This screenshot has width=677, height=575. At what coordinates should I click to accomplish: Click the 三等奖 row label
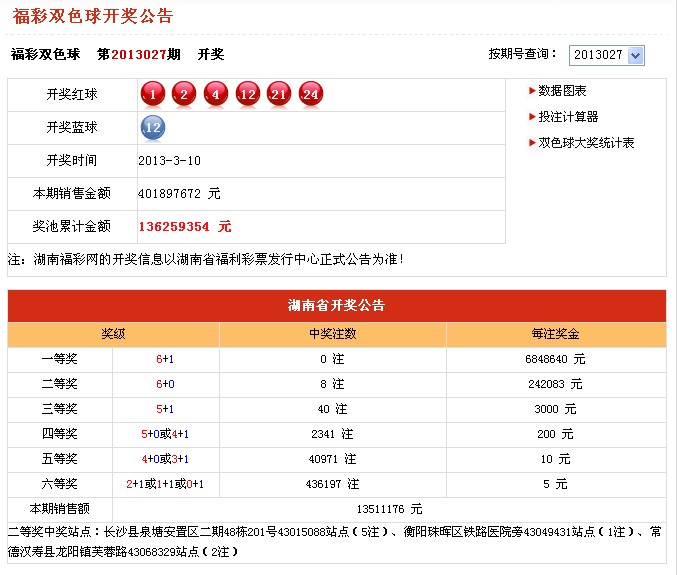[60, 409]
